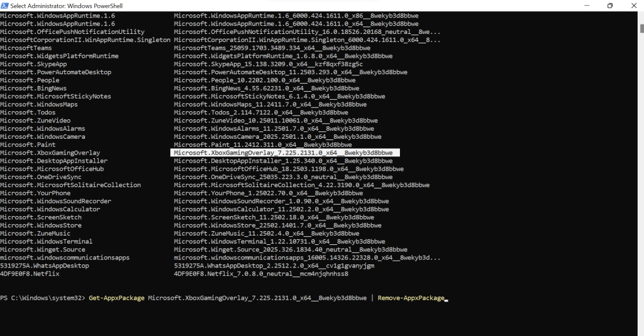Select Microsoft.Paint_11.2412.311.0_x64 full name
This screenshot has height=336, width=644.
pyautogui.click(x=263, y=145)
